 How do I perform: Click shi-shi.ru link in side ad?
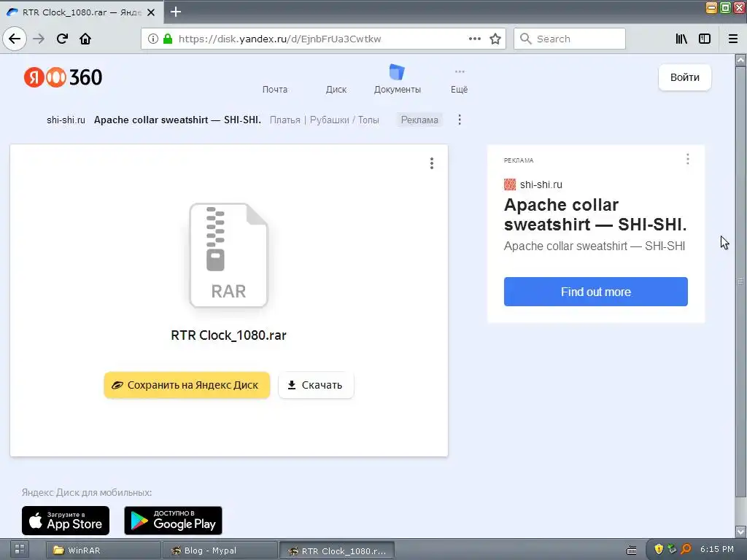(x=541, y=184)
